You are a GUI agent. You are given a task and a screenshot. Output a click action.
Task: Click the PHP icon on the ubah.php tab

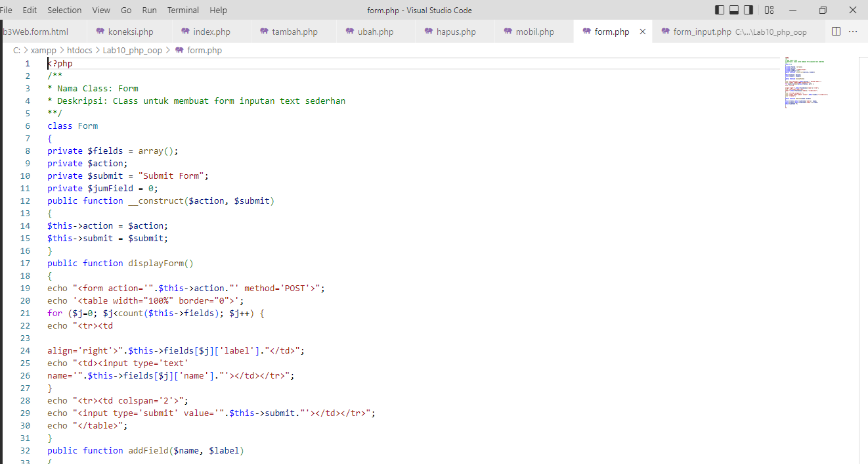[350, 31]
